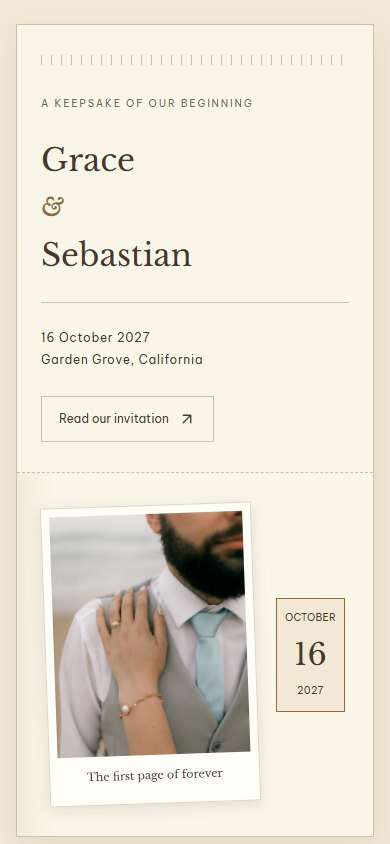Click the 2027 year in the date card
Viewport: 390px width, 844px height.
coord(310,691)
